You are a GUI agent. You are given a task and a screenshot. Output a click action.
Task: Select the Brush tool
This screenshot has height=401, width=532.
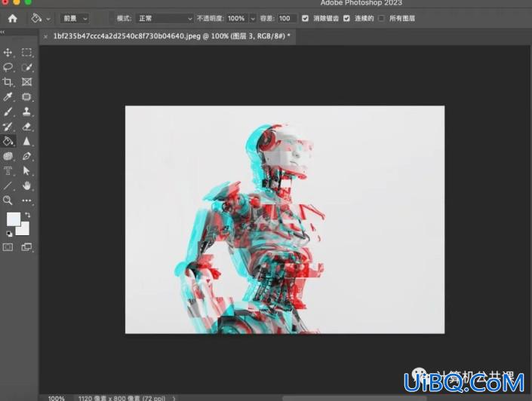[x=8, y=112]
